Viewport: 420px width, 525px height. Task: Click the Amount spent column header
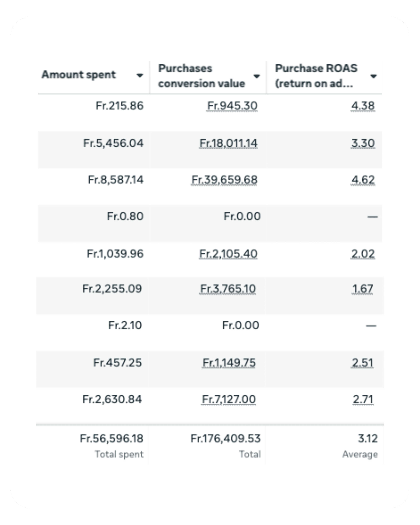(79, 75)
